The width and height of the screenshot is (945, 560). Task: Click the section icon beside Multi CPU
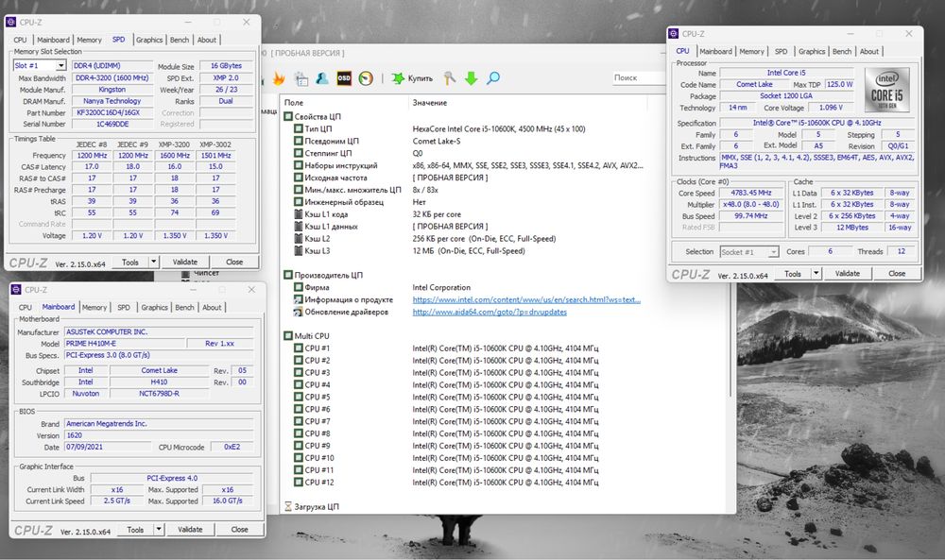click(x=288, y=336)
